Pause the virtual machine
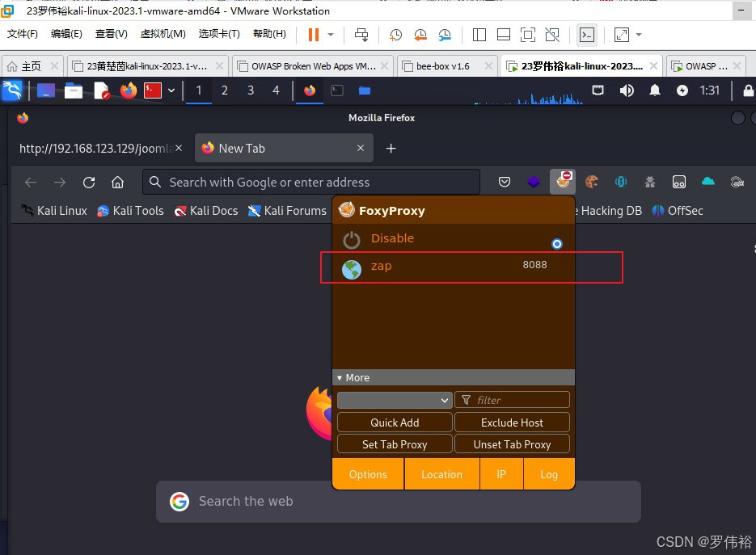The image size is (756, 555). pyautogui.click(x=314, y=35)
